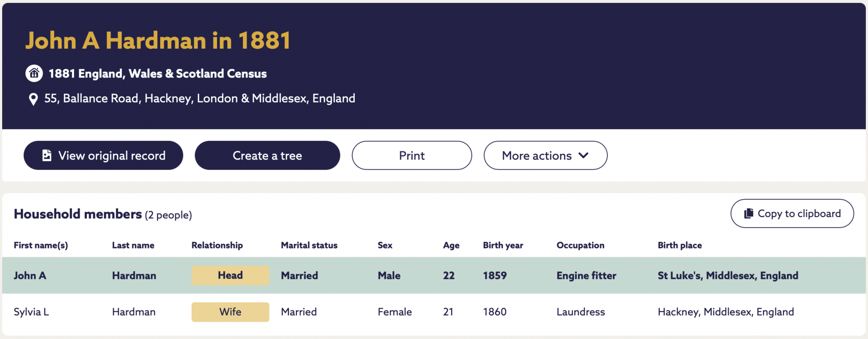Click age 21 in Sylvia L's row
This screenshot has width=868, height=339.
click(448, 312)
